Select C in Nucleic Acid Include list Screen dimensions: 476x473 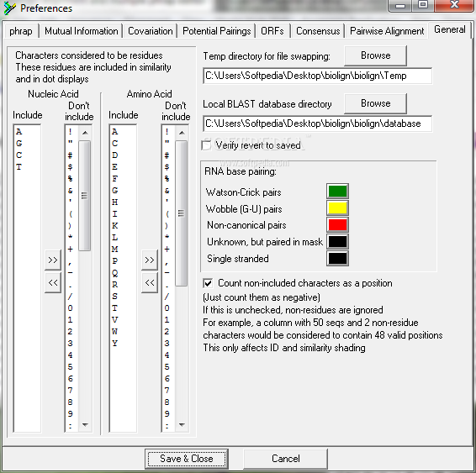19,155
